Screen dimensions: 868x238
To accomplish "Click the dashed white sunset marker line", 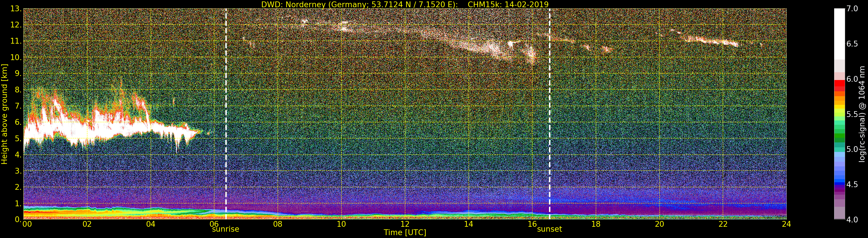I will pos(550,114).
